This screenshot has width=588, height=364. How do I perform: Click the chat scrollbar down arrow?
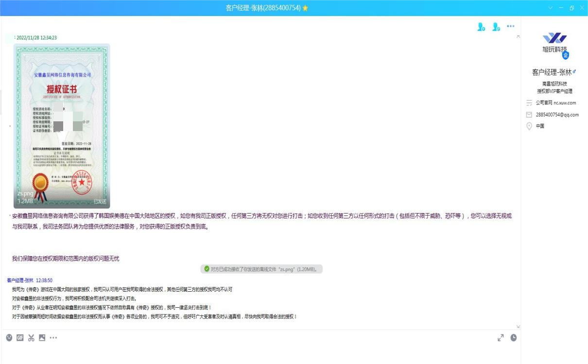[518, 327]
